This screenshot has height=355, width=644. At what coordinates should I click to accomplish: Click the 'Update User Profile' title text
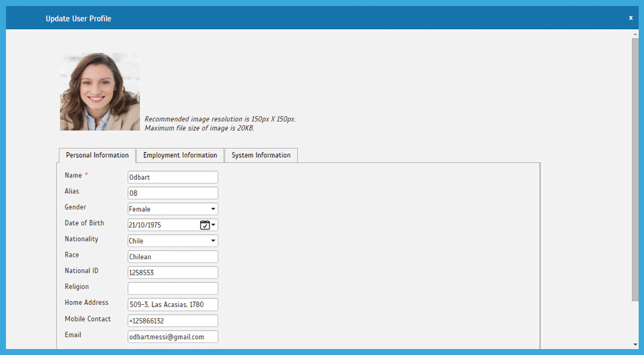tap(79, 18)
